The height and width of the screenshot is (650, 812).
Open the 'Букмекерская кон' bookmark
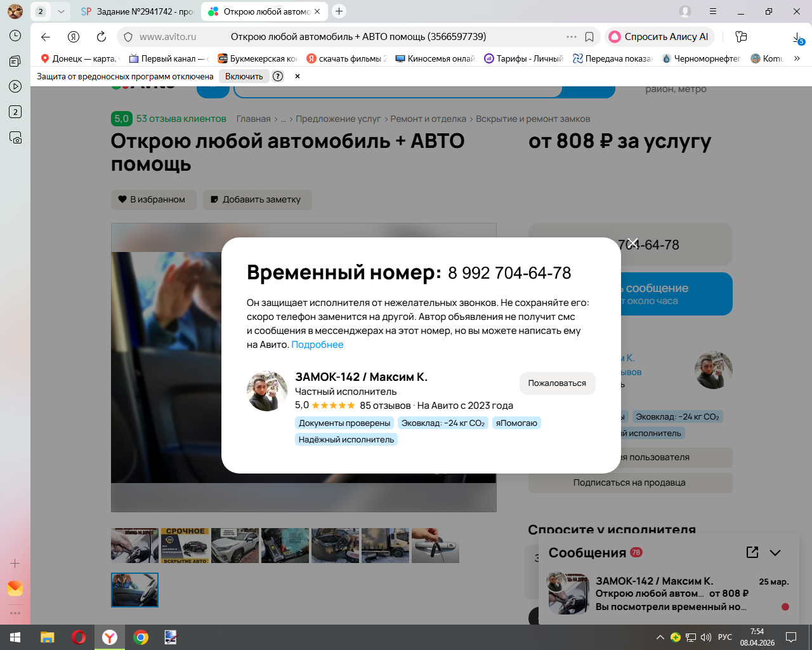258,58
